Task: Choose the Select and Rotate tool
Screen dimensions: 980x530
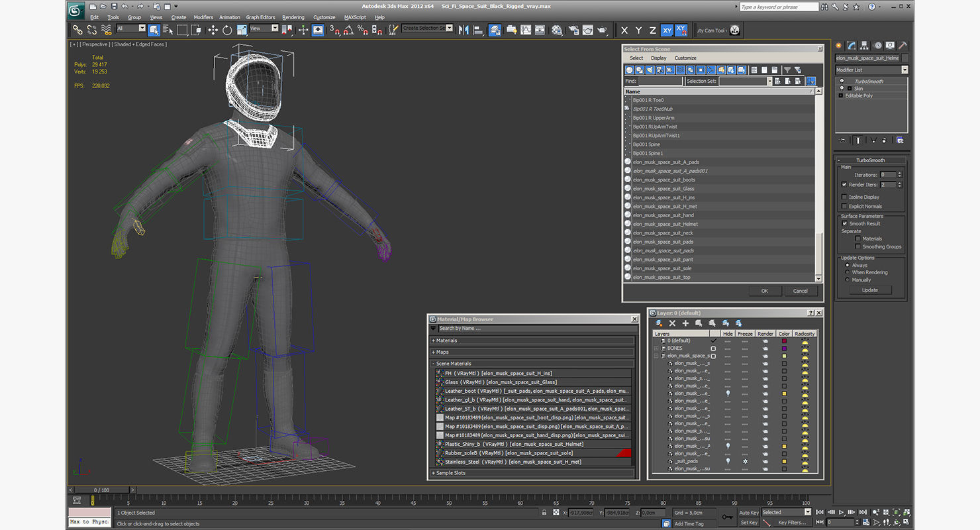Action: [x=227, y=30]
